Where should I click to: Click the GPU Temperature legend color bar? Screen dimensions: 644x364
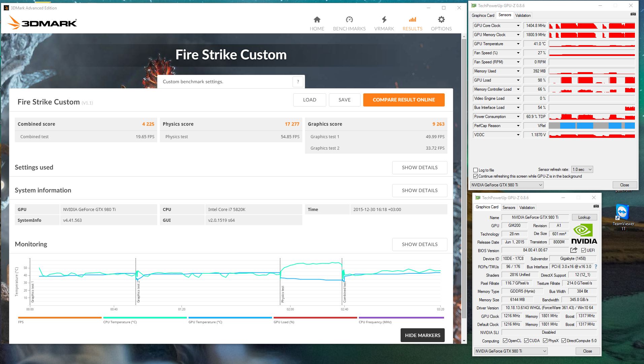tap(230, 317)
